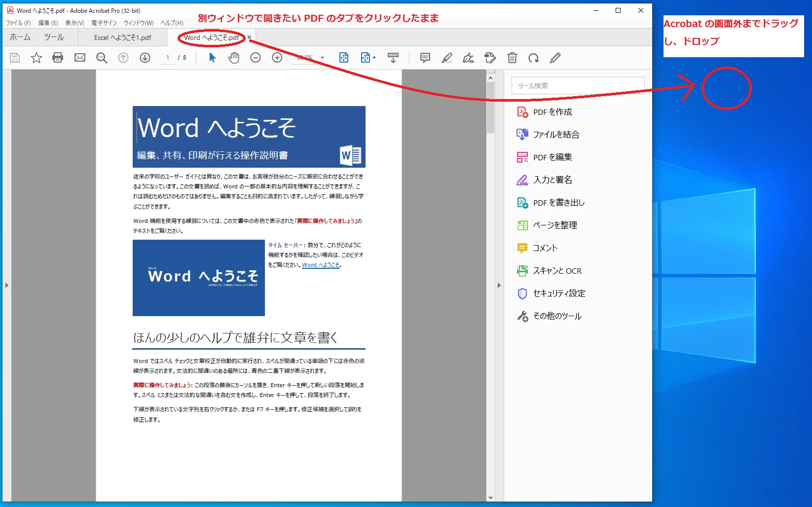Open the sign document pen icon
This screenshot has width=812, height=507.
coord(469,58)
